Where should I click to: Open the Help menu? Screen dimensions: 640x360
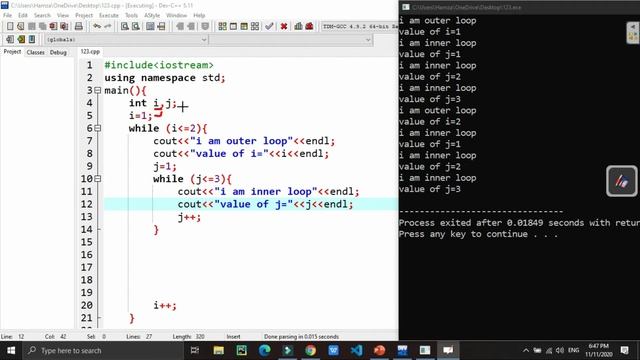tap(199, 15)
